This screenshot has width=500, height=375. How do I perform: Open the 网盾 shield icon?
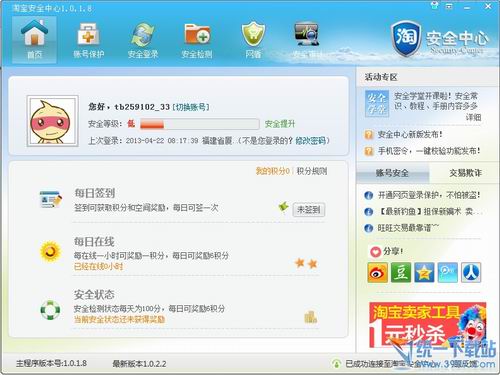click(253, 40)
